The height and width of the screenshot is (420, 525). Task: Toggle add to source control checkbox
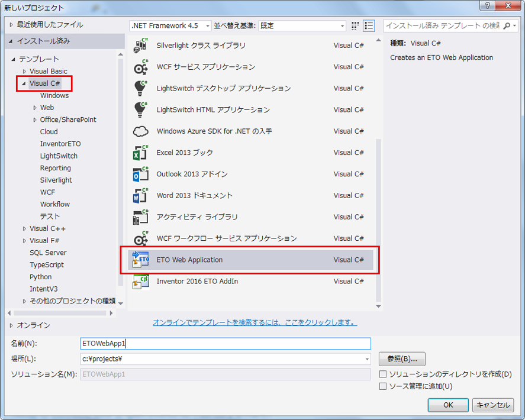point(383,386)
